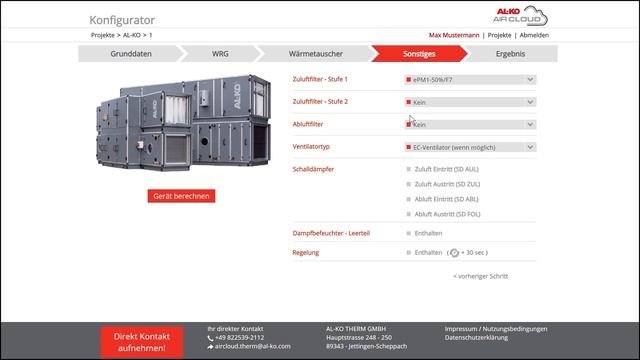
Task: Click Direkt Kontakt aufnehmen! button
Action: 142,342
